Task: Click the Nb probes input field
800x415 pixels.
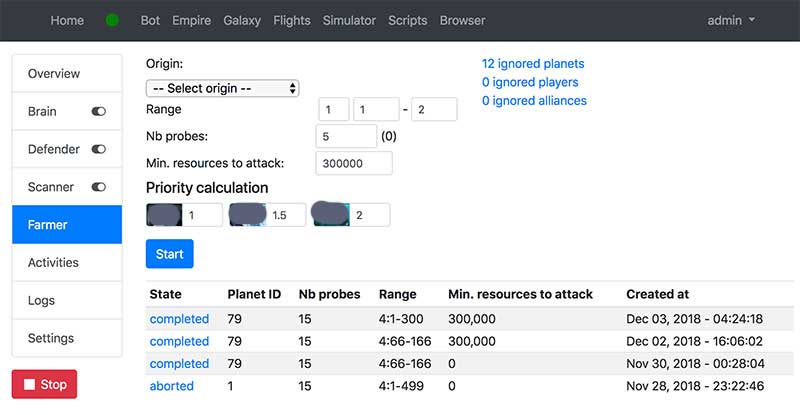Action: pyautogui.click(x=346, y=136)
